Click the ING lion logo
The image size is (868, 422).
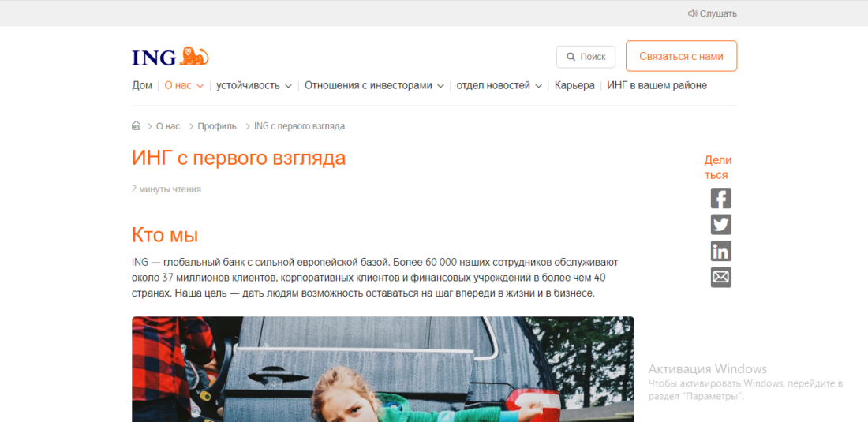[170, 57]
